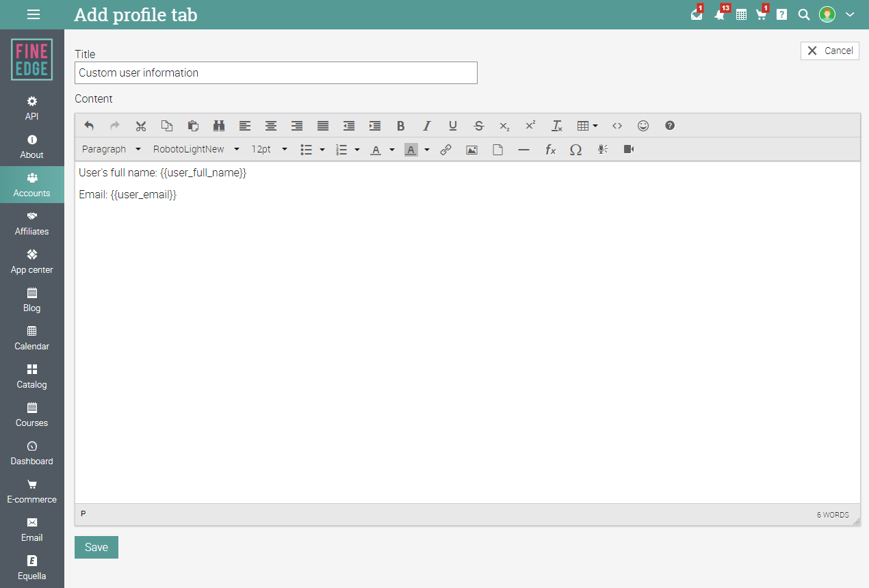Image resolution: width=869 pixels, height=588 pixels.
Task: Align text right
Action: (297, 126)
